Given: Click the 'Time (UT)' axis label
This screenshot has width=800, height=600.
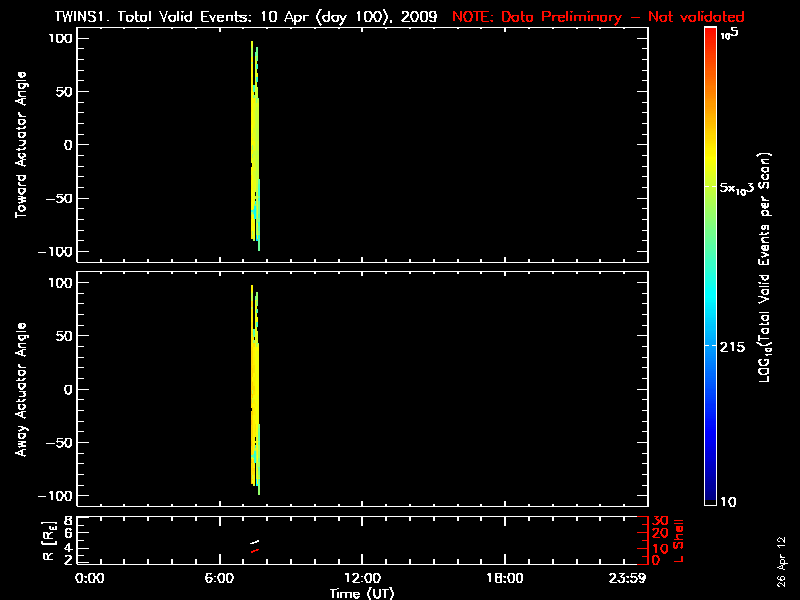Looking at the screenshot, I should click(362, 593).
